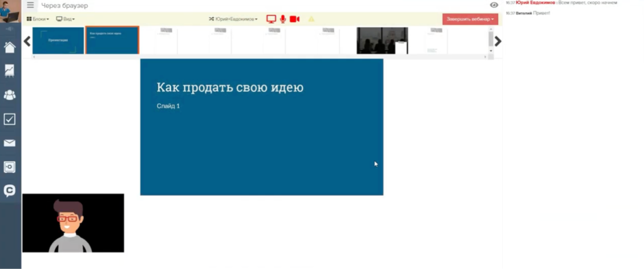Image resolution: width=644 pixels, height=269 pixels.
Task: Go to the next slides with the right arrow
Action: 498,41
